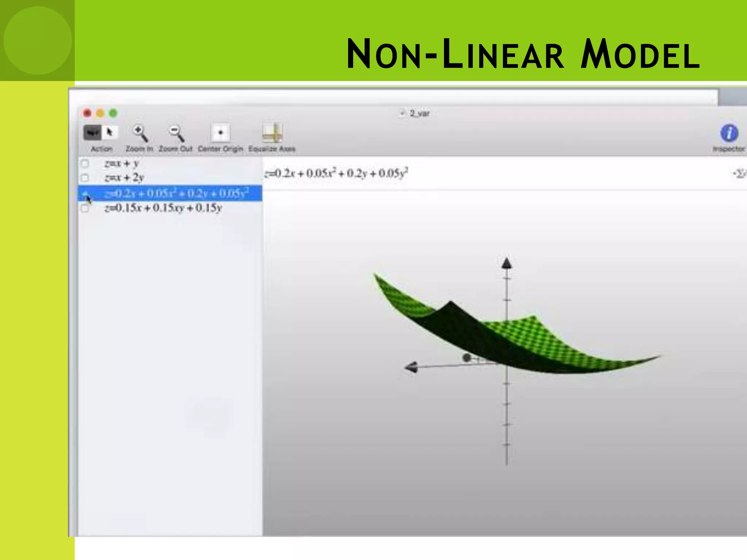
Task: Click the Zoom In magnifier
Action: click(x=140, y=133)
